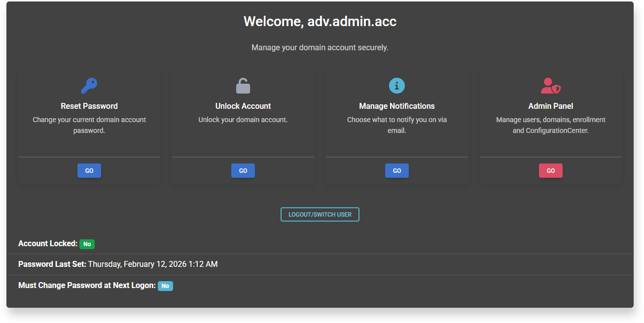Viewport: 644px width, 323px height.
Task: Click the Logout/Switch User button
Action: tap(320, 215)
